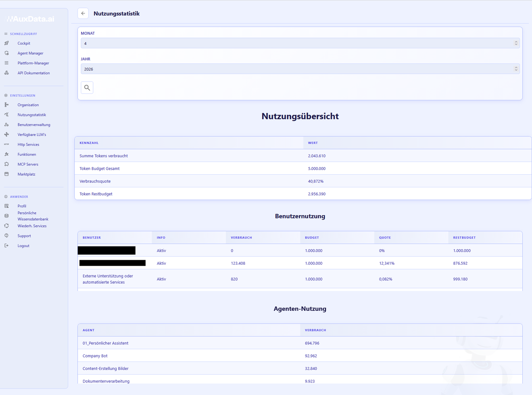Click the Persönliche Wissensdatenbank database icon

click(6, 216)
